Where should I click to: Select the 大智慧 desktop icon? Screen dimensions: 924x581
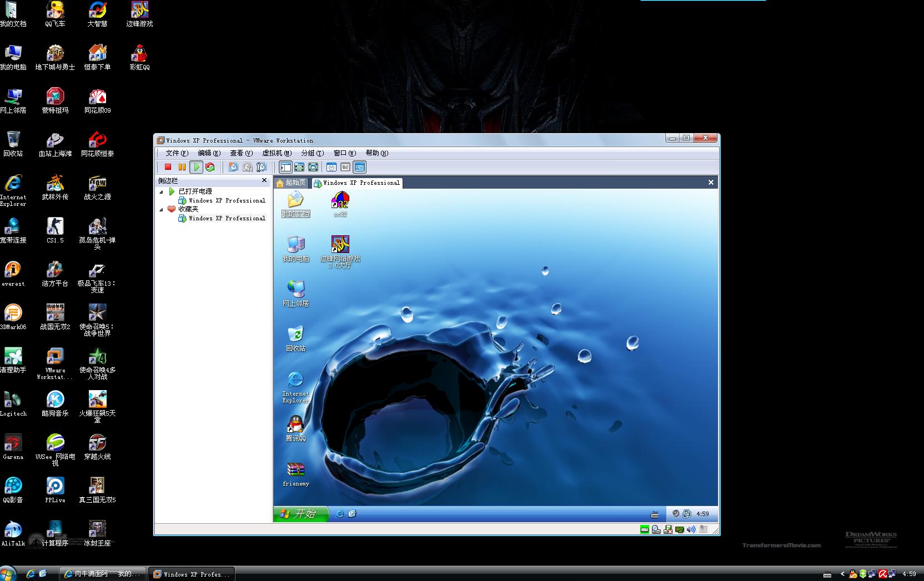point(97,14)
